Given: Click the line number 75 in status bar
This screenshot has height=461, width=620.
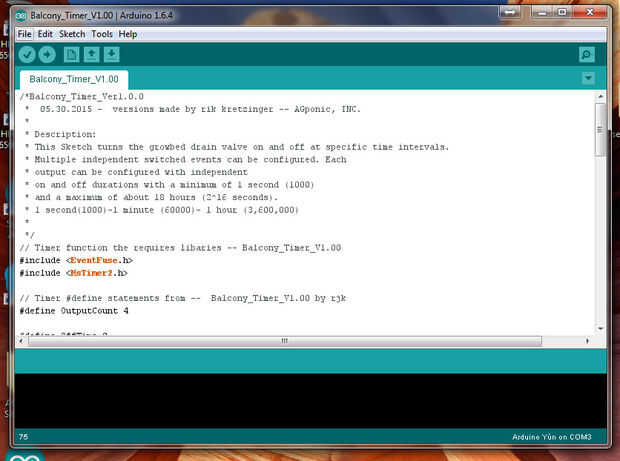Looking at the screenshot, I should coord(23,437).
